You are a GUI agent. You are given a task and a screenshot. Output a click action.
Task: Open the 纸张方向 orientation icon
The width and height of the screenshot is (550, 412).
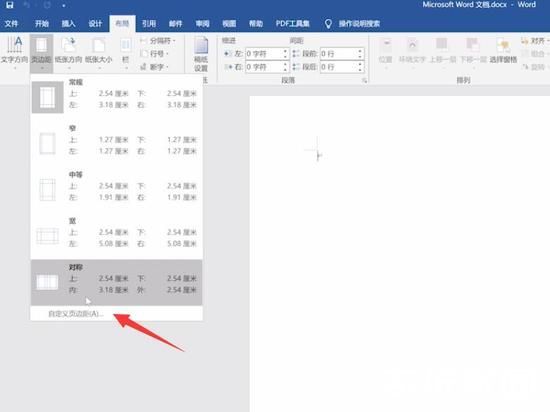(x=68, y=53)
